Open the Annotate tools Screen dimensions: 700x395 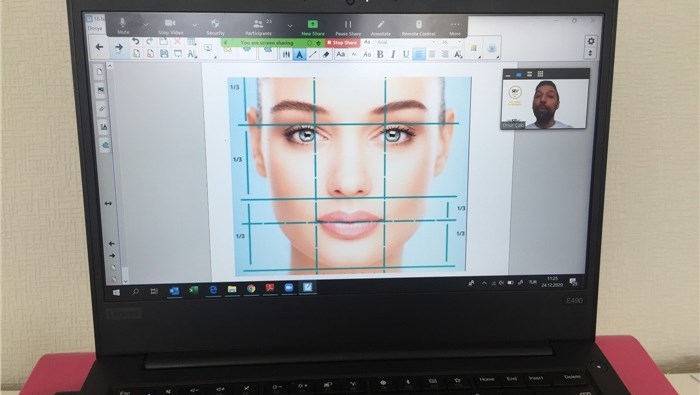click(x=381, y=28)
